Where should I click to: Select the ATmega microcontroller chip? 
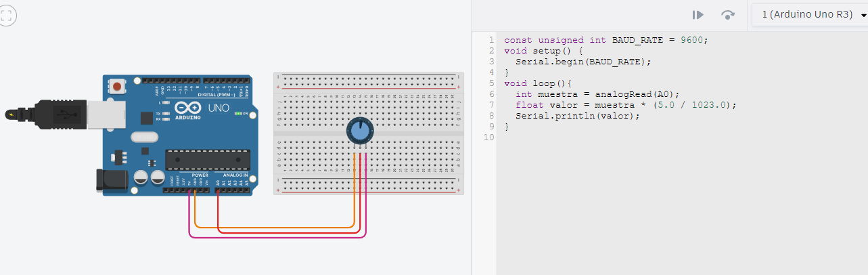(208, 159)
